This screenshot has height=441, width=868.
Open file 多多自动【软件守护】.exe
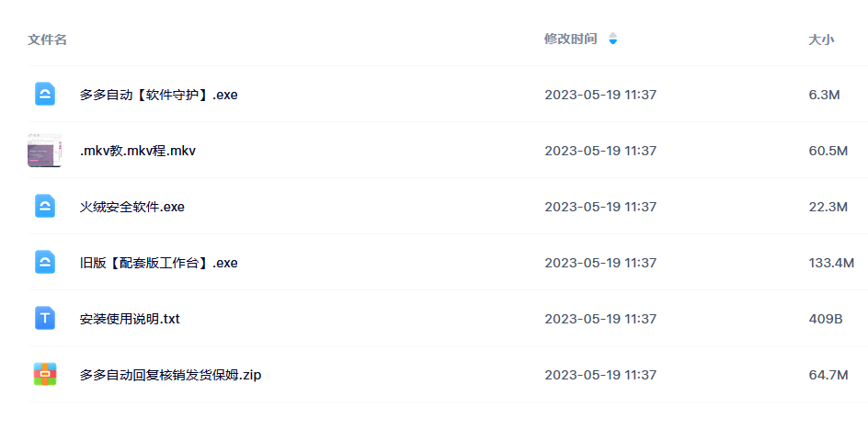pos(158,95)
